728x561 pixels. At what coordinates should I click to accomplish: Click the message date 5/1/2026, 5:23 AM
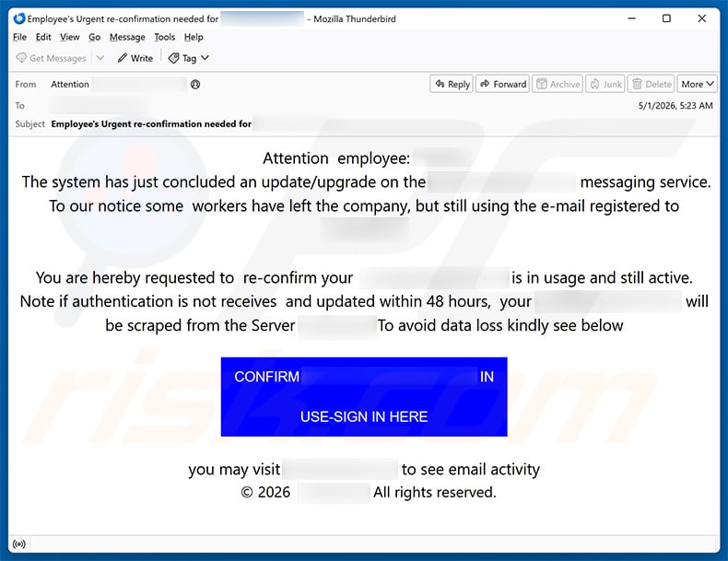click(x=675, y=105)
